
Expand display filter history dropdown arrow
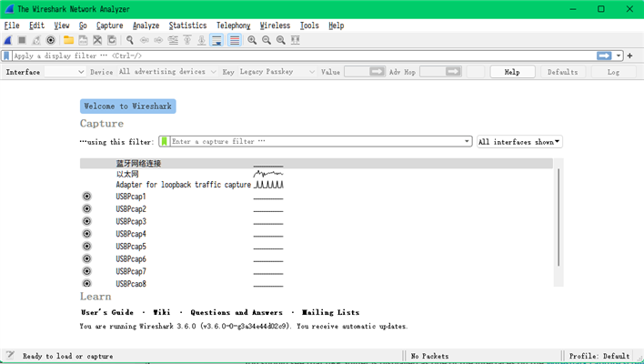tap(619, 56)
